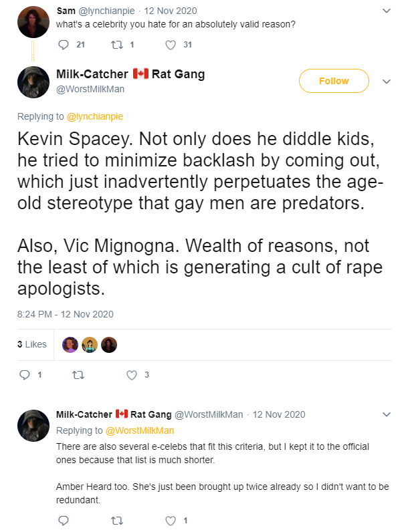Retweet the main Milk-Catcher tweet

pos(78,375)
